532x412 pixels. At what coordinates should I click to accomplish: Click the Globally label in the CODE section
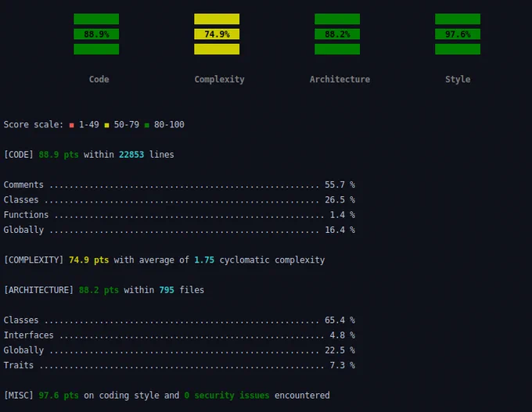pos(23,230)
